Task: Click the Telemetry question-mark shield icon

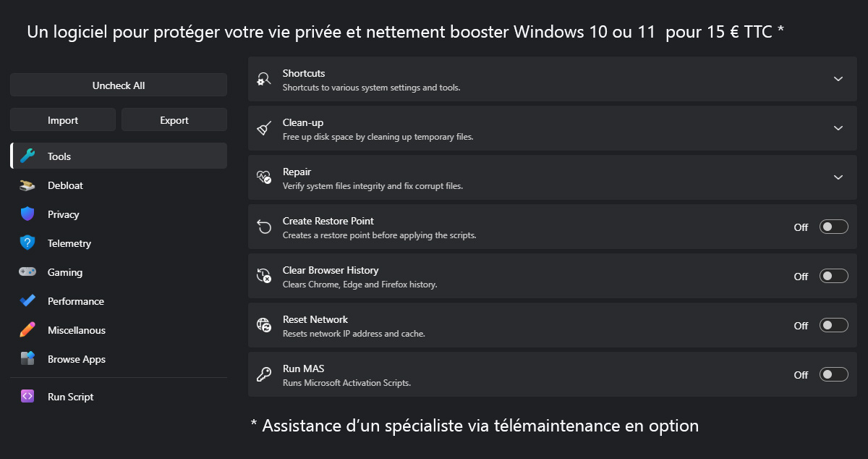Action: click(27, 243)
